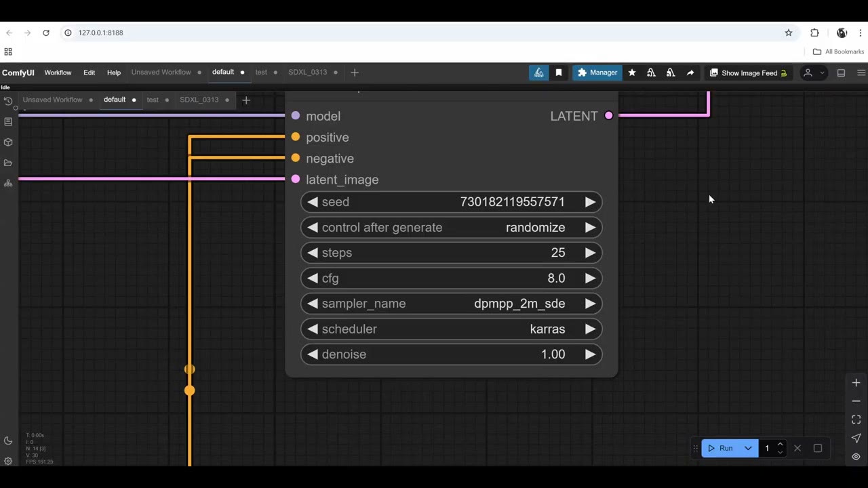This screenshot has height=488, width=868.
Task: Open the user account dropdown
Action: [813, 73]
